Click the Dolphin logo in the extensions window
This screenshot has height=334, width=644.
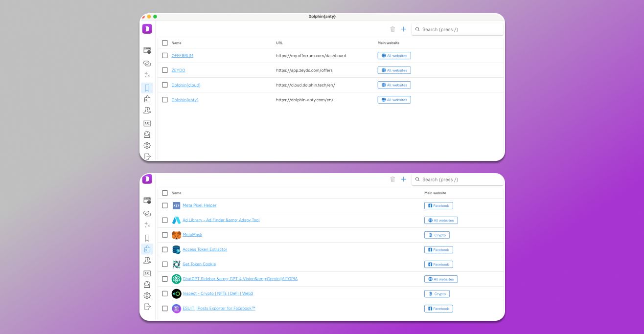[147, 179]
